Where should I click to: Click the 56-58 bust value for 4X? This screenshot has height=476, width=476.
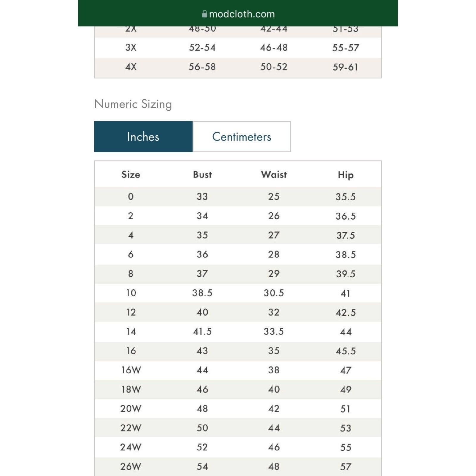point(202,67)
